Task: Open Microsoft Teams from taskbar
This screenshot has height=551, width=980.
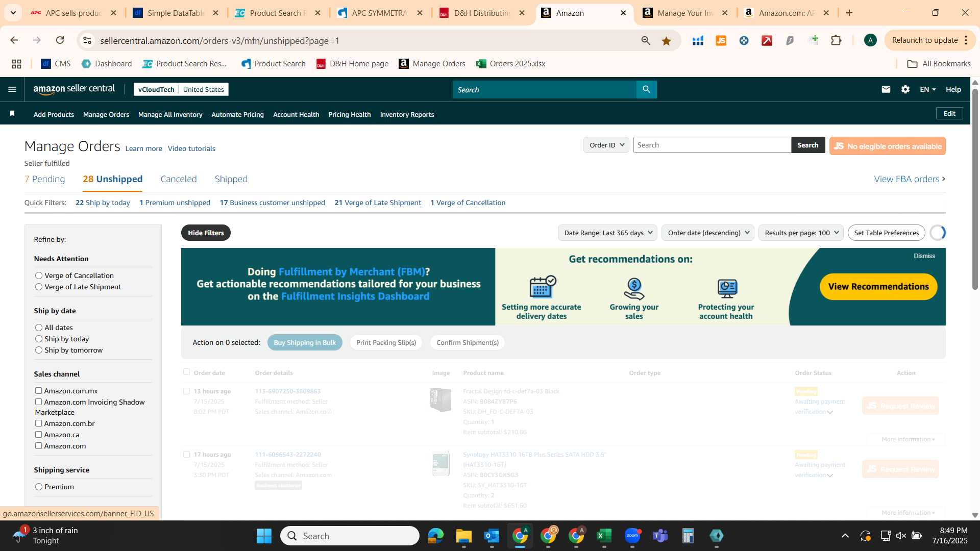Action: point(660,536)
